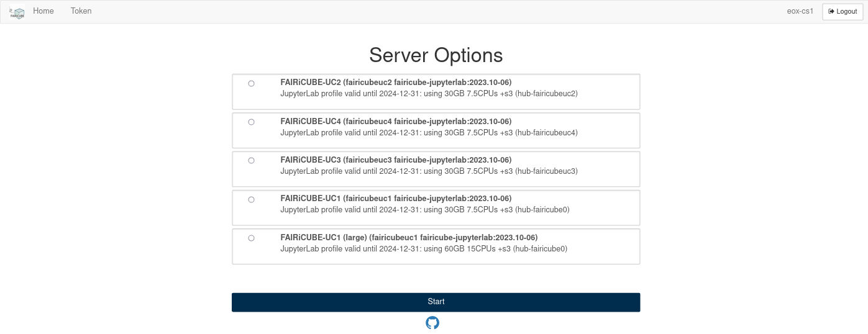Click the hub-faricubeuc2 description line

click(x=429, y=94)
